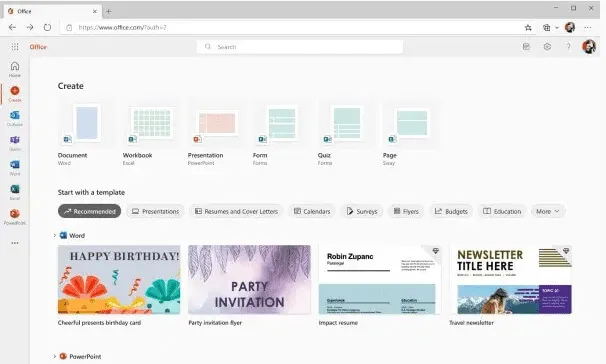Viewport: 606px width, 364px height.
Task: Launch PowerPoint from the left sidebar
Action: coord(15,217)
